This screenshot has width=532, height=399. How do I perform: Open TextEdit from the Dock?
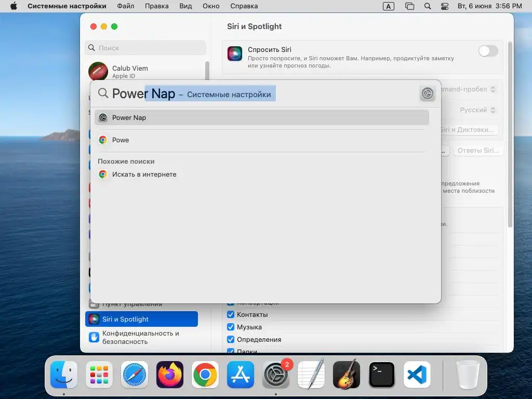pos(311,375)
